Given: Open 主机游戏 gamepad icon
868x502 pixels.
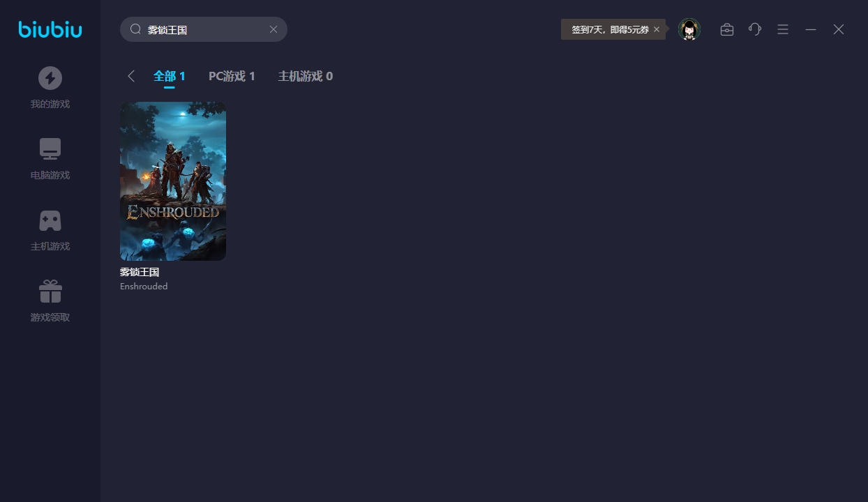Looking at the screenshot, I should (x=50, y=220).
